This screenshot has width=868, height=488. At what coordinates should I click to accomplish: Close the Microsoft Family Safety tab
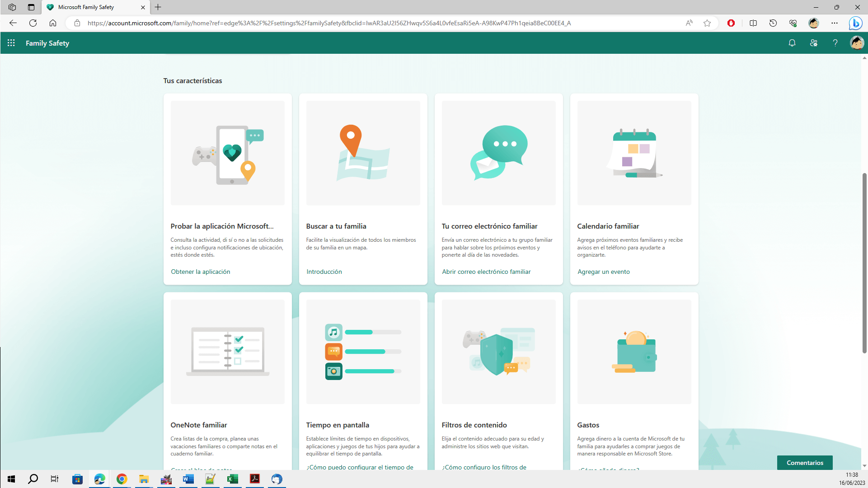coord(143,7)
